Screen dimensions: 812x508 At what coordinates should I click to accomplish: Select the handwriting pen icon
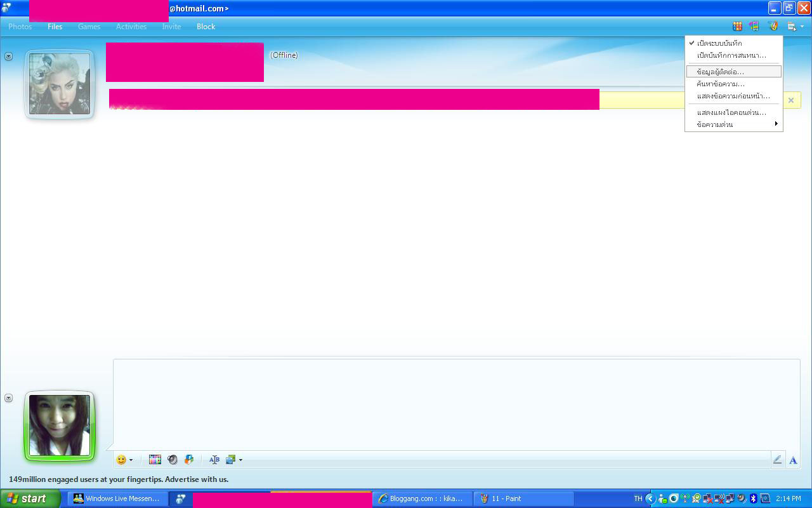click(778, 459)
